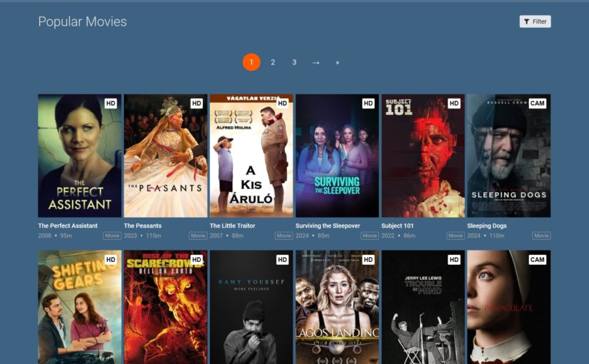Open The Peasants movie poster
The width and height of the screenshot is (589, 364).
pyautogui.click(x=165, y=156)
